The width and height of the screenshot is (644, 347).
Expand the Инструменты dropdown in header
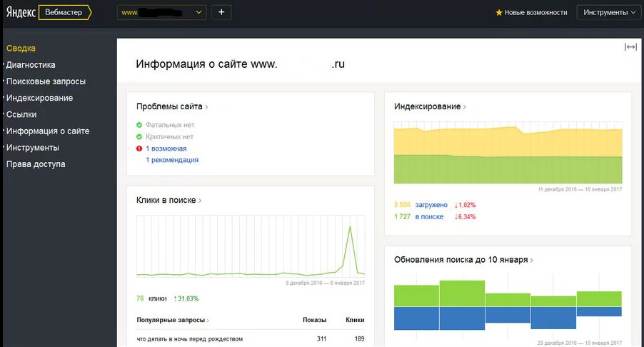point(609,13)
